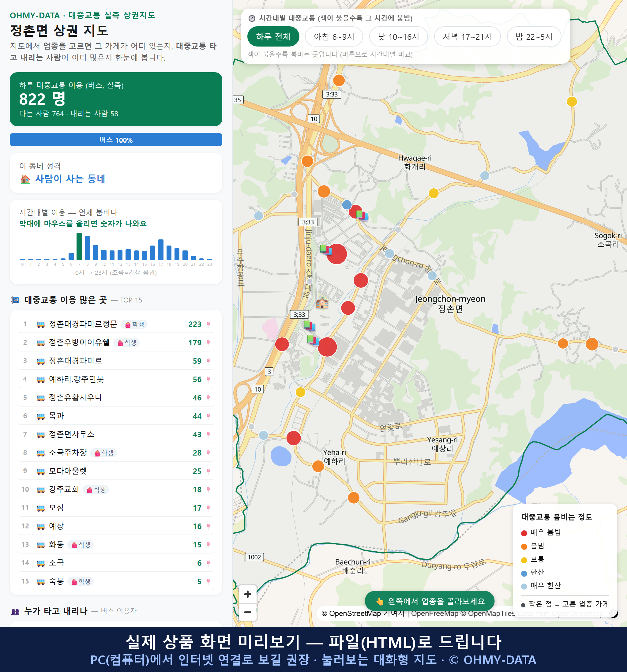
Task: Switch to 아침 6~9시 time filter
Action: pos(334,36)
